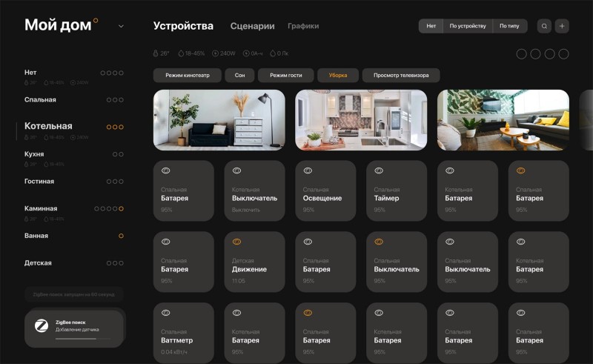Image resolution: width=593 pixels, height=364 pixels.
Task: Select grouping option По устройству
Action: click(468, 26)
